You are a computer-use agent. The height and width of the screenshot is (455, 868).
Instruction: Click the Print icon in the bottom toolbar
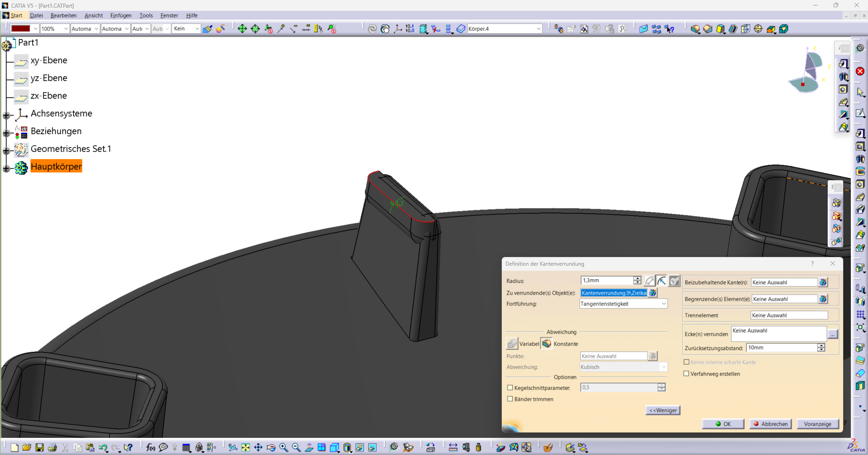point(52,447)
